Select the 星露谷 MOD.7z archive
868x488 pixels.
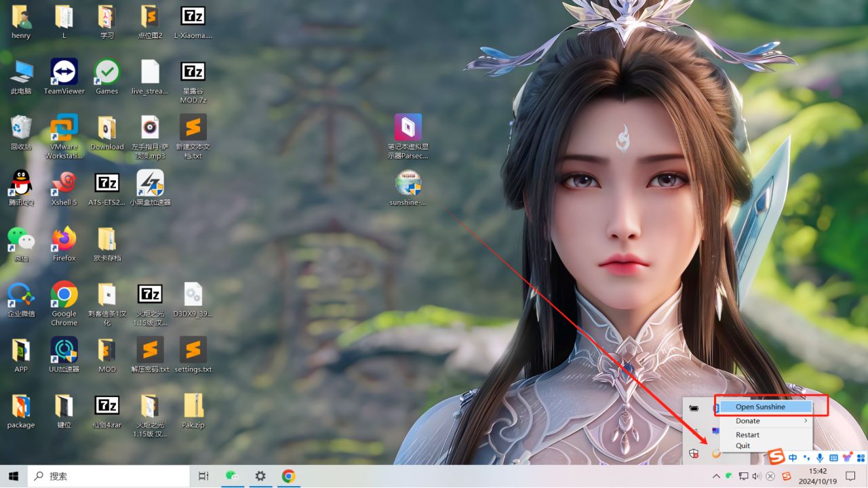[193, 82]
